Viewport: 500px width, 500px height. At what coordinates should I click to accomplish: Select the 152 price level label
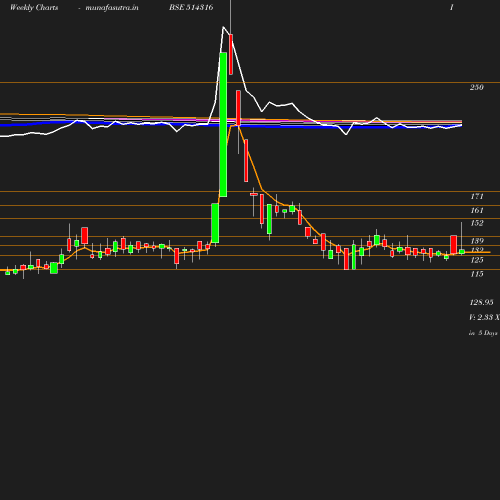click(477, 223)
